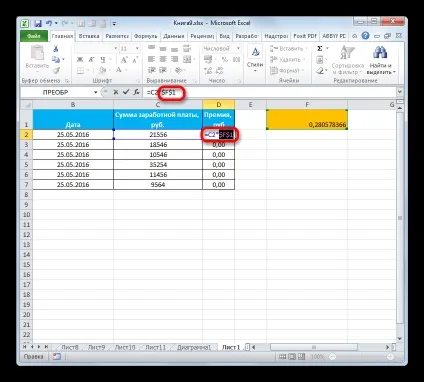Click the zoom slider at 100%
Image resolution: width=424 pixels, height=382 pixels.
[x=361, y=357]
